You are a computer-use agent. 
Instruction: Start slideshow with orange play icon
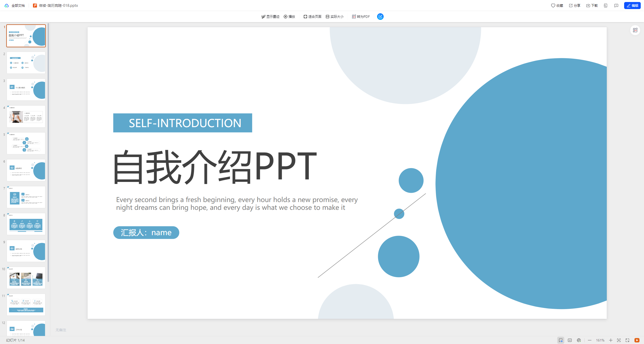[x=637, y=340]
